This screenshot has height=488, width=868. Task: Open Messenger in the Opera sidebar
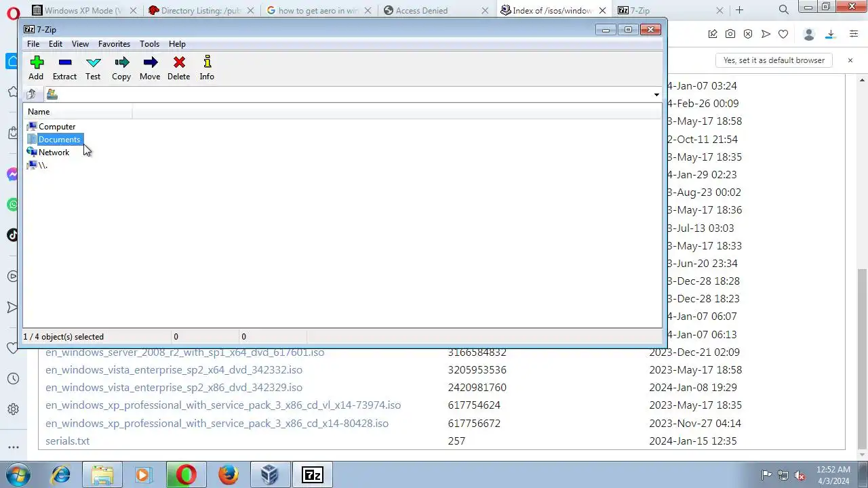click(x=13, y=174)
